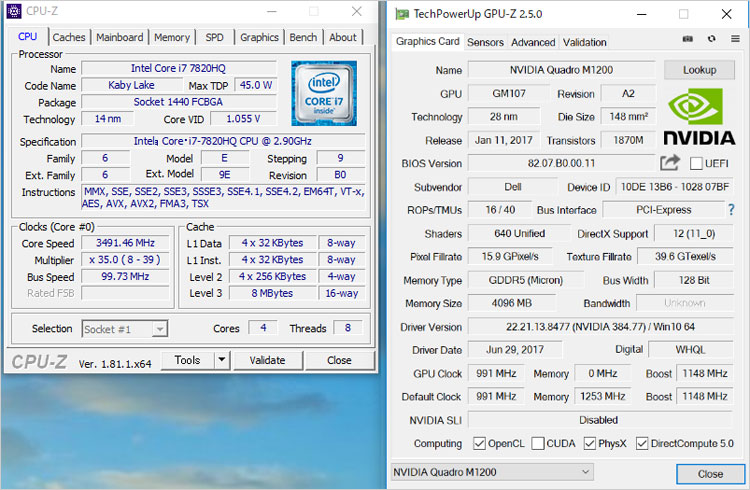Switch to the Validation tab in GPU-Z
Image resolution: width=750 pixels, height=490 pixels.
coord(585,42)
